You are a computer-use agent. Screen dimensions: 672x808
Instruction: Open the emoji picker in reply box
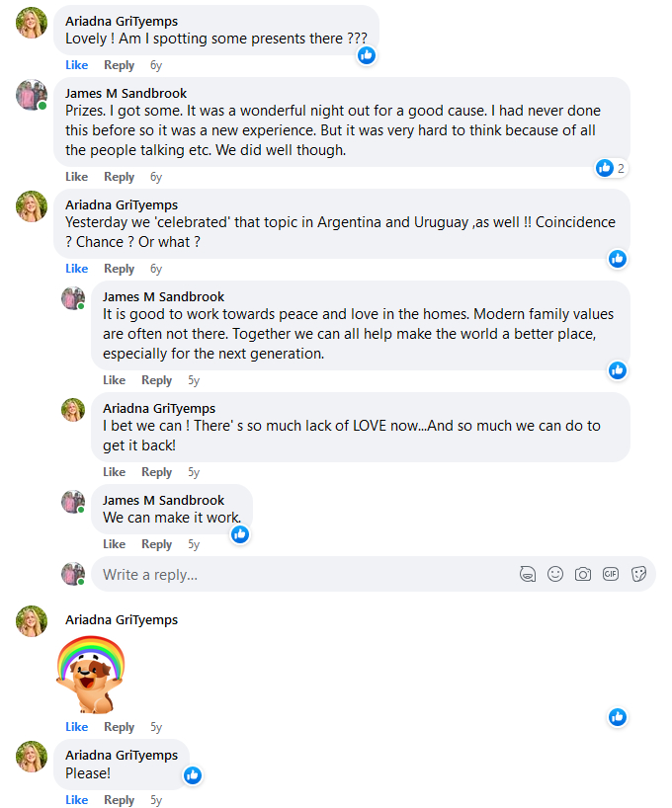click(555, 574)
